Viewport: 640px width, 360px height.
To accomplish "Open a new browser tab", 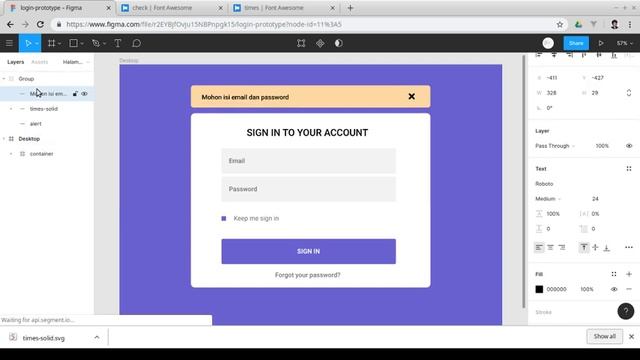I will coord(350,8).
